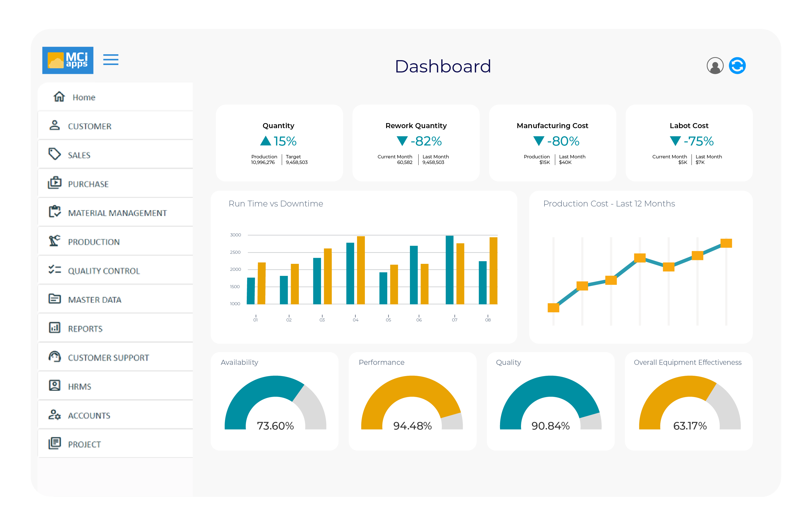Click the Customer Support headset icon
Image resolution: width=812 pixels, height=526 pixels.
54,356
